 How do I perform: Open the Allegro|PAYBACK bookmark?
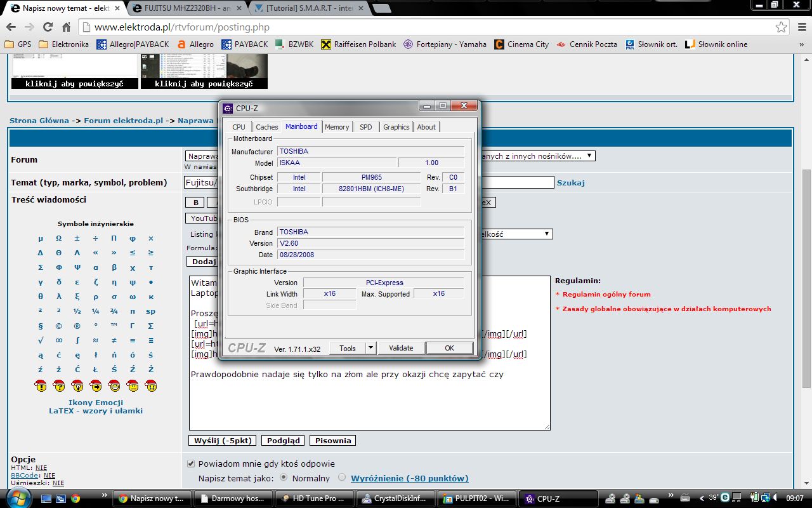point(133,44)
